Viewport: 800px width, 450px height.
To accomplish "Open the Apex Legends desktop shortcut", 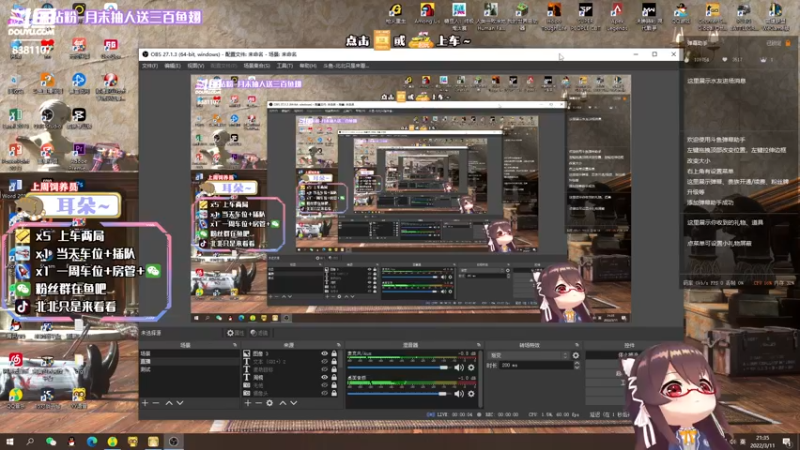I will (x=617, y=15).
